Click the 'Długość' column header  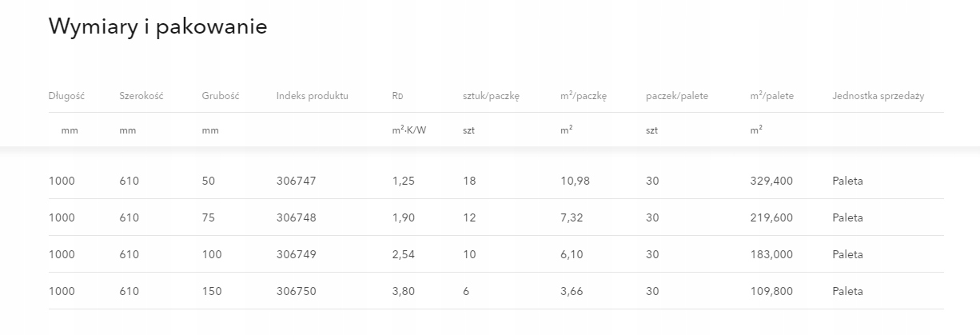[66, 96]
